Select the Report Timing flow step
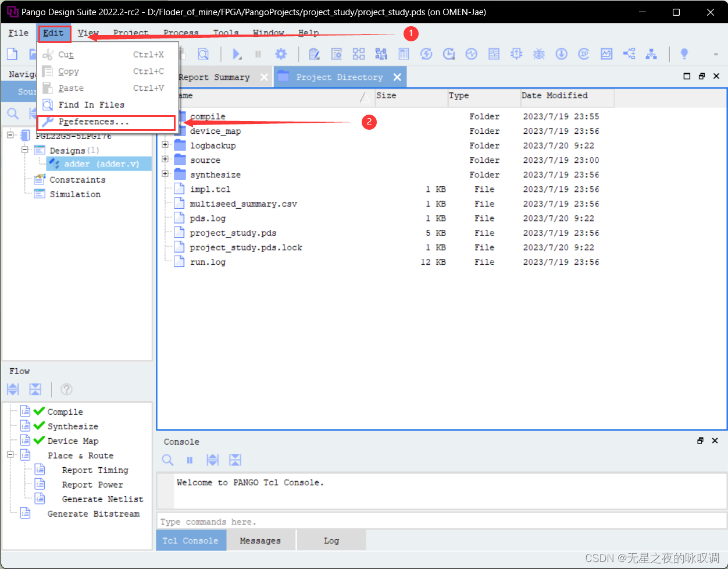Image resolution: width=728 pixels, height=569 pixels. click(x=95, y=470)
